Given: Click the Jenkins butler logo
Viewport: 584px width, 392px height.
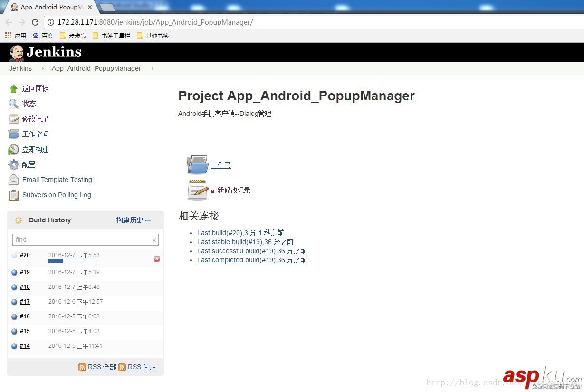Looking at the screenshot, I should [x=16, y=52].
